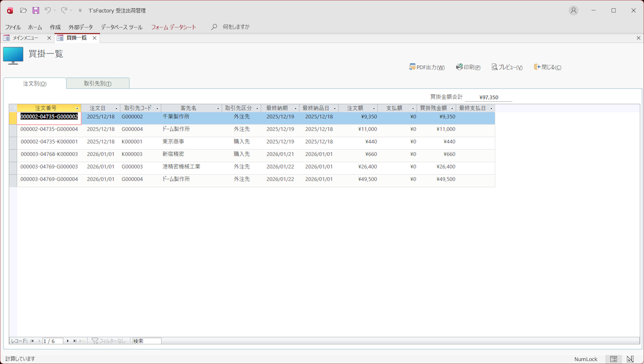Switch to Datasheet view from status bar
The width and height of the screenshot is (644, 364).
pos(614,359)
